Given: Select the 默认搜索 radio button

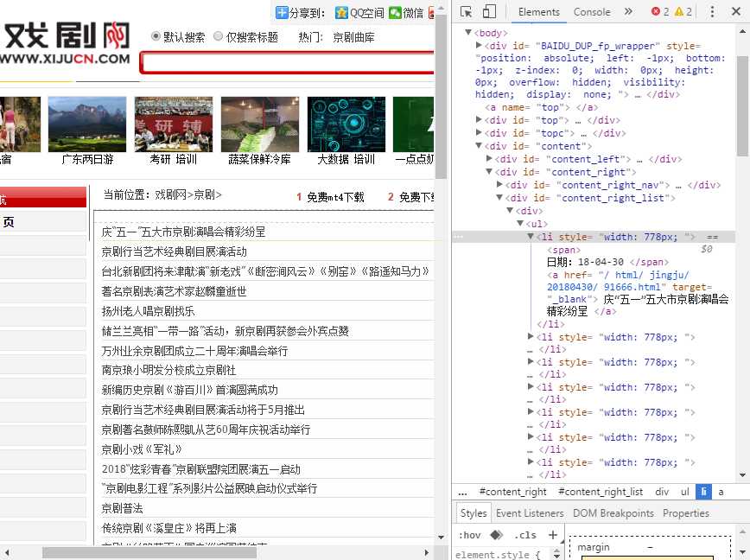Looking at the screenshot, I should 156,36.
